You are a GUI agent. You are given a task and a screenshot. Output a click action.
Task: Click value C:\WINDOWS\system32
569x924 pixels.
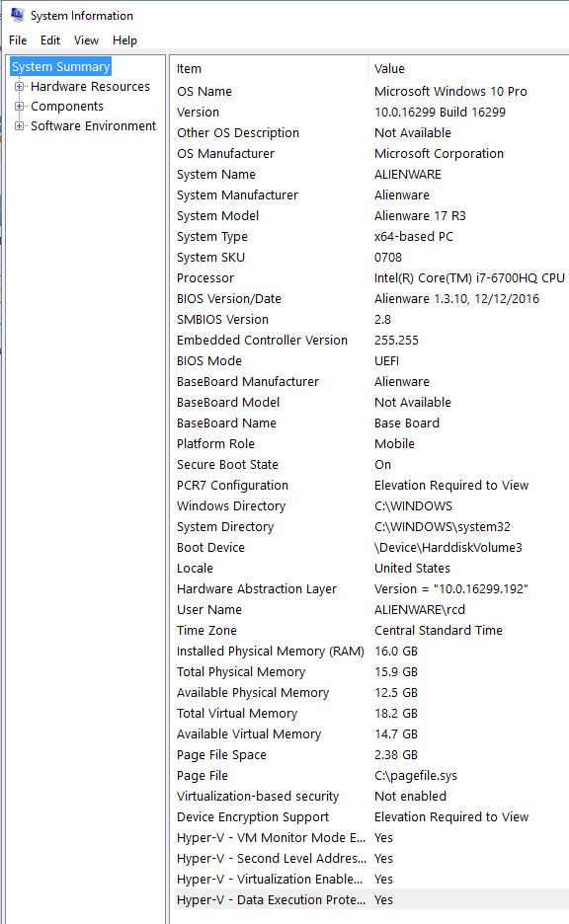click(x=443, y=527)
